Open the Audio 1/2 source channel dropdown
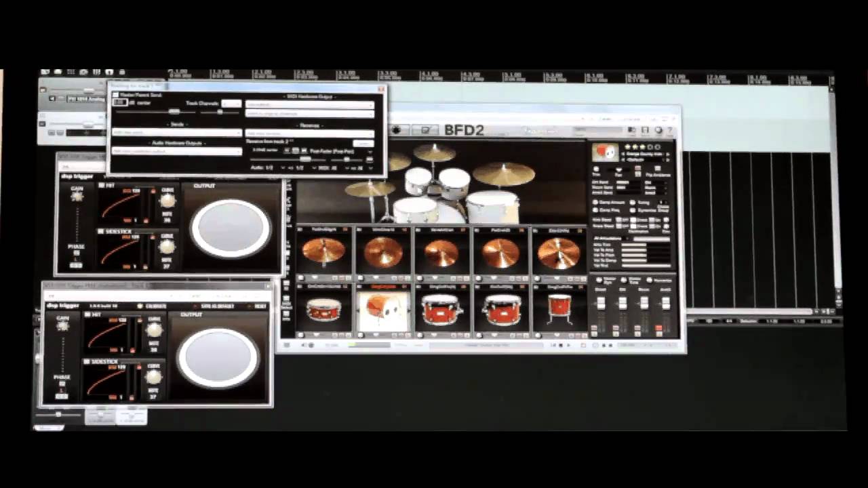The height and width of the screenshot is (488, 868). 267,167
